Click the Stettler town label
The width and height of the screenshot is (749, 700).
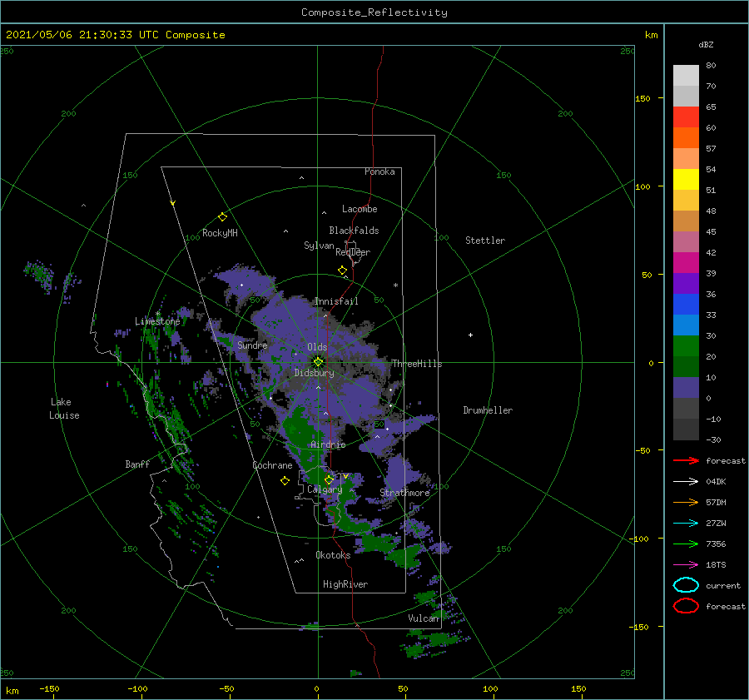(x=485, y=241)
